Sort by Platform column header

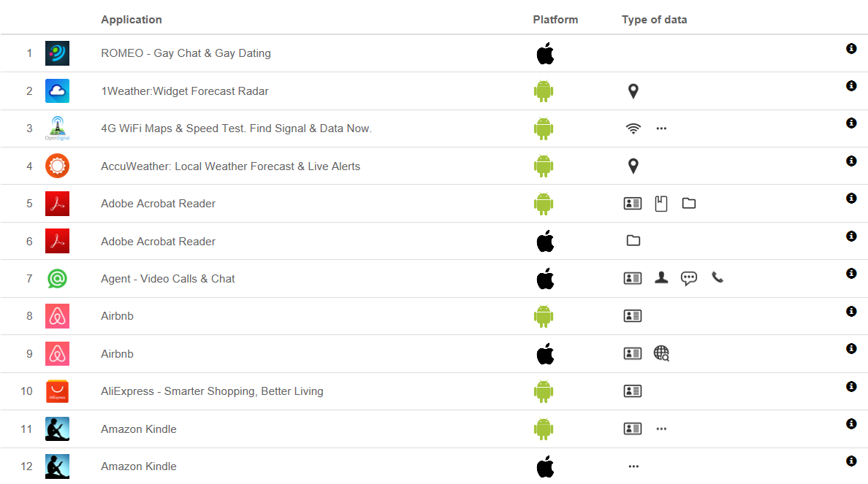555,20
